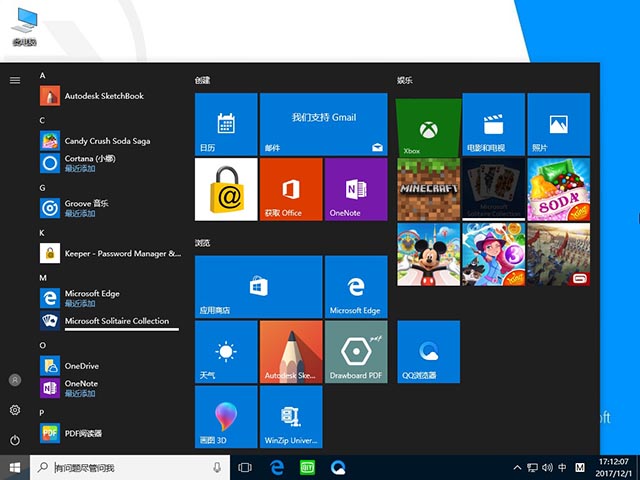This screenshot has width=640, height=480.
Task: Open the taskbar clock 17:12:07
Action: 614,468
